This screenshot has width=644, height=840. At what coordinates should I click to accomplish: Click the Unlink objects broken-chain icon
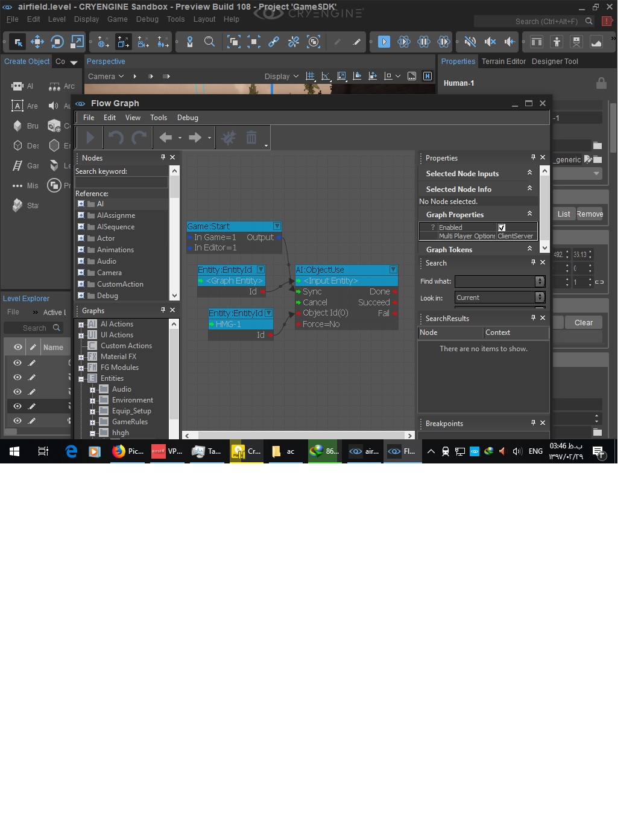pyautogui.click(x=294, y=42)
